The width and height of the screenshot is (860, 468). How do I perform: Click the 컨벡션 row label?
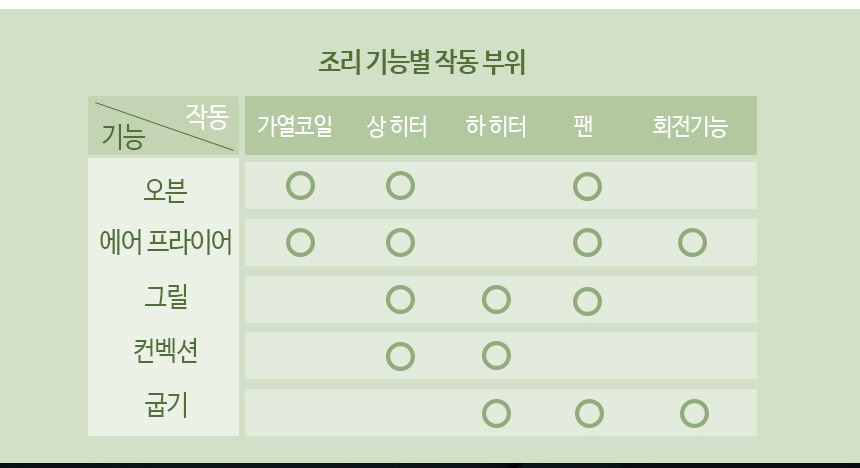click(165, 351)
